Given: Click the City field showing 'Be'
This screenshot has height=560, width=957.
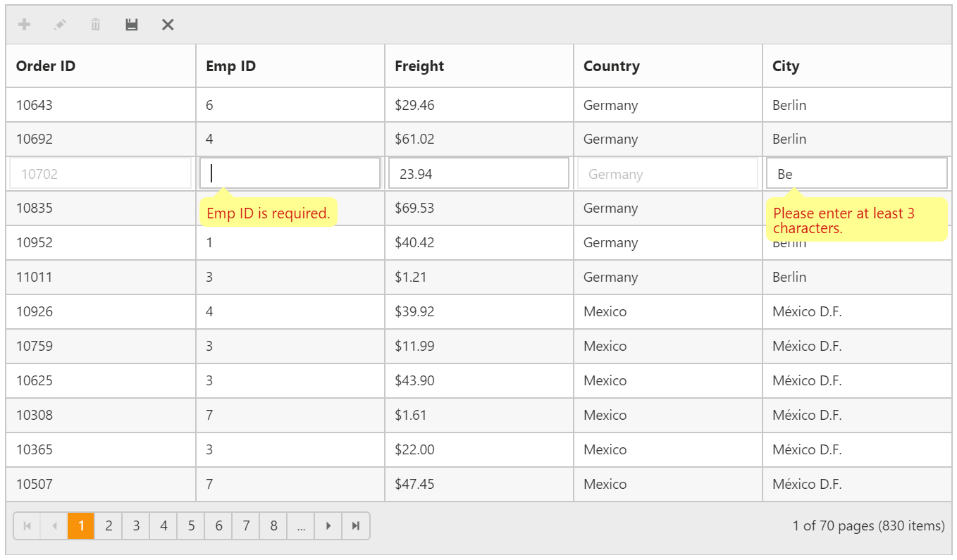Looking at the screenshot, I should pos(856,173).
